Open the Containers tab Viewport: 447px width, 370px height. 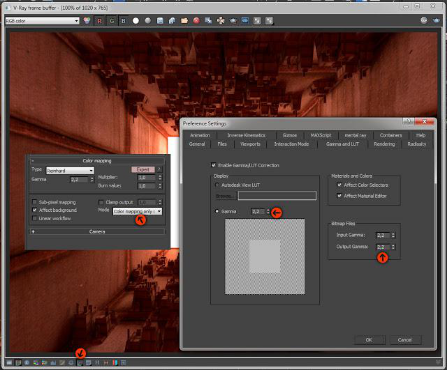pyautogui.click(x=391, y=135)
